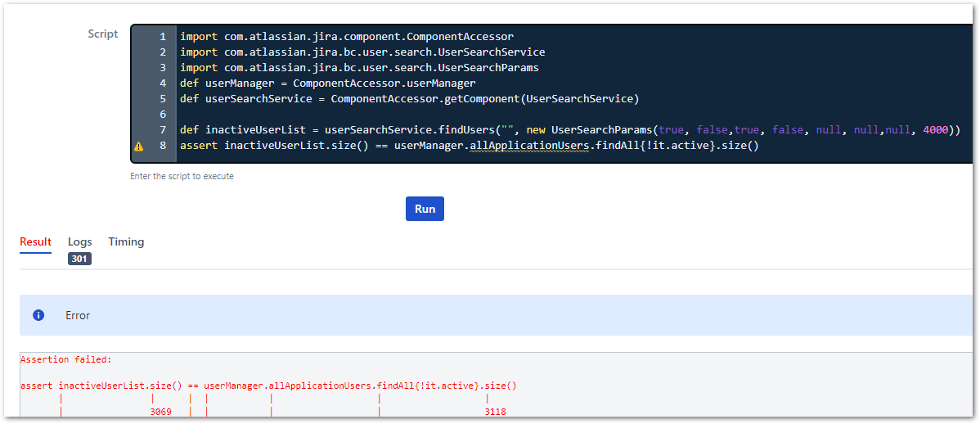This screenshot has width=980, height=424.
Task: Click line number 5 in the gutter
Action: pyautogui.click(x=163, y=99)
